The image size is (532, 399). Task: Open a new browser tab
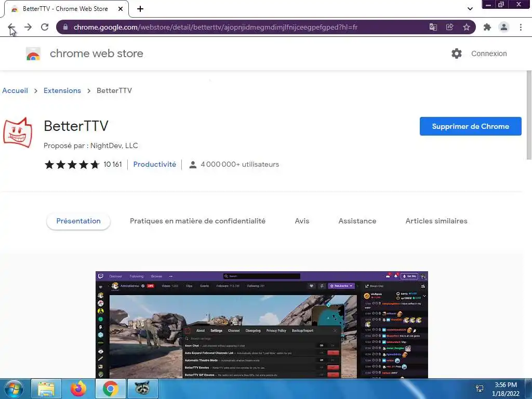pyautogui.click(x=140, y=9)
